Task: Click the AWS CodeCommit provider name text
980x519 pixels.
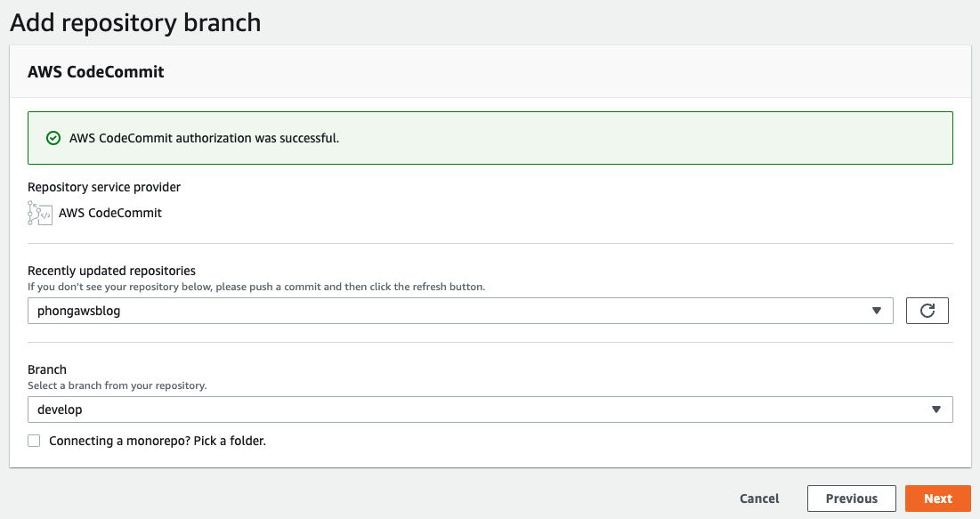Action: pos(110,213)
